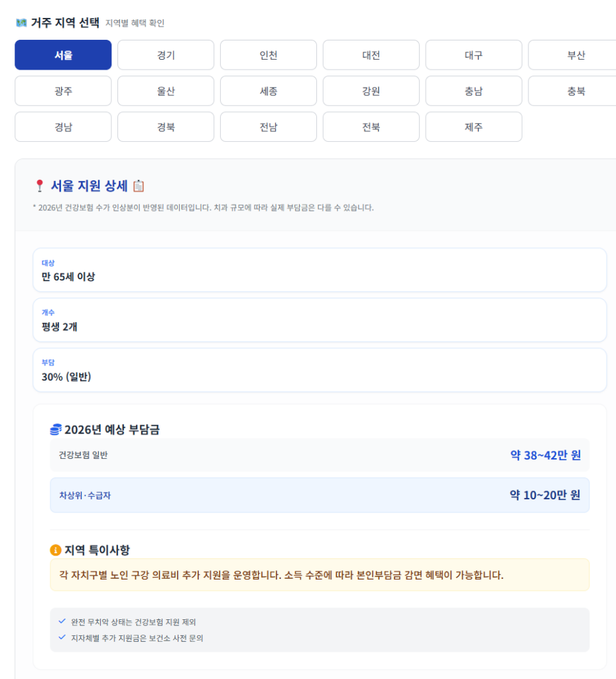
Task: Switch to the 강원 region
Action: tap(371, 91)
